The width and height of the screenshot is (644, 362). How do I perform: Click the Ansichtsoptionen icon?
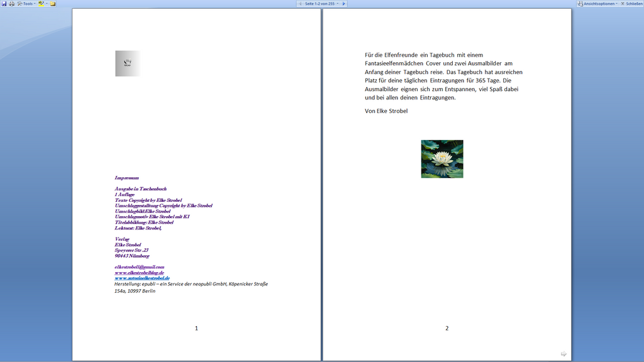[x=580, y=3]
